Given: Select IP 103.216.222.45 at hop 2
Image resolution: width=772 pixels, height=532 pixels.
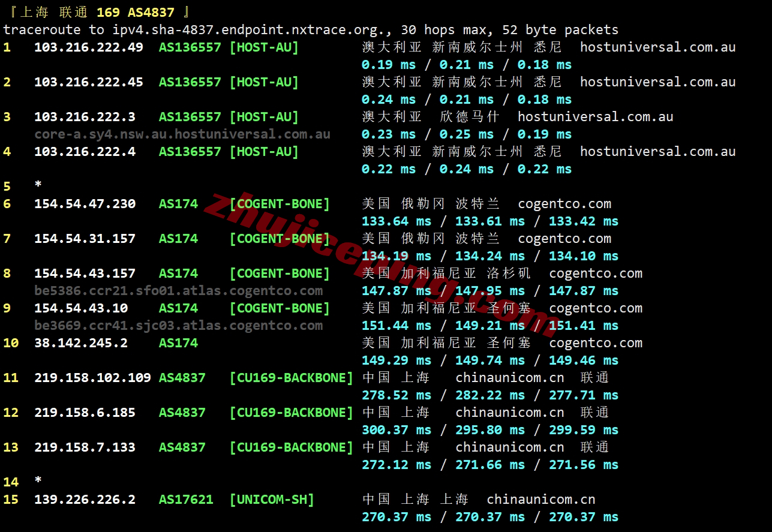Looking at the screenshot, I should [89, 82].
